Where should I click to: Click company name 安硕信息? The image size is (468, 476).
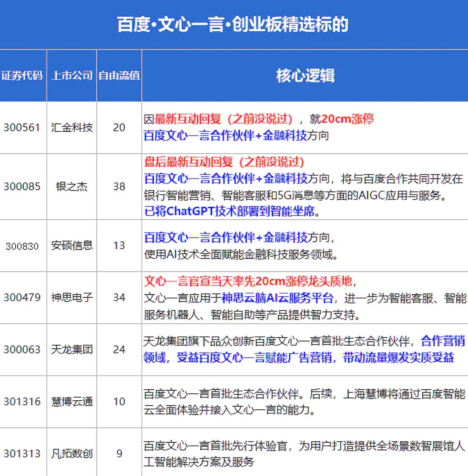72,246
